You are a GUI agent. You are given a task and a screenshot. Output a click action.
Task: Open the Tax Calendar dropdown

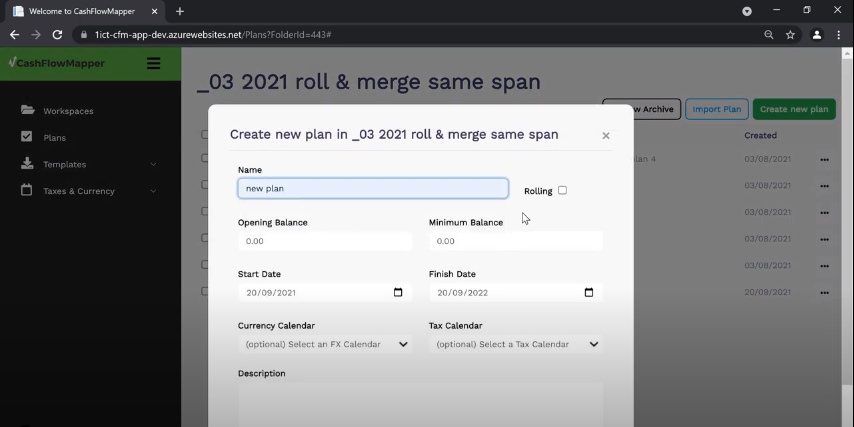point(516,344)
